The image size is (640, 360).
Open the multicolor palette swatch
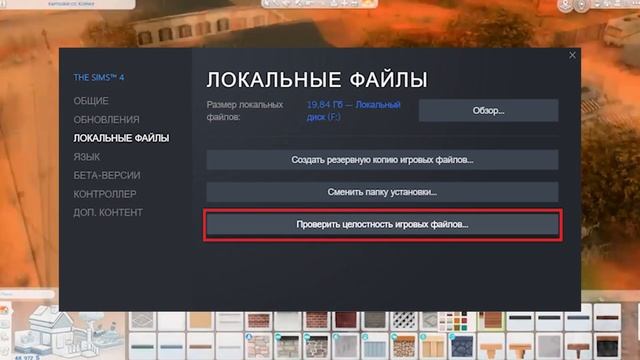(x=457, y=322)
